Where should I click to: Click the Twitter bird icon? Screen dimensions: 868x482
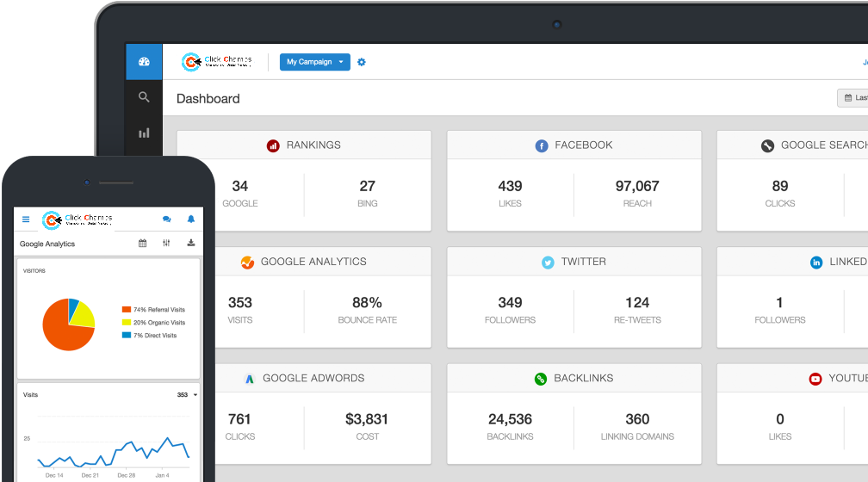(548, 263)
